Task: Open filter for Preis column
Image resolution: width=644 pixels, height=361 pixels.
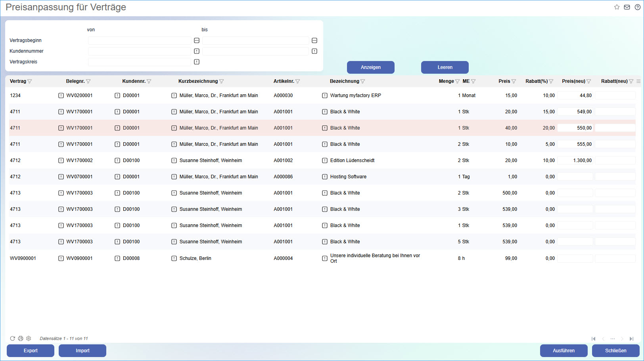Action: pyautogui.click(x=514, y=81)
